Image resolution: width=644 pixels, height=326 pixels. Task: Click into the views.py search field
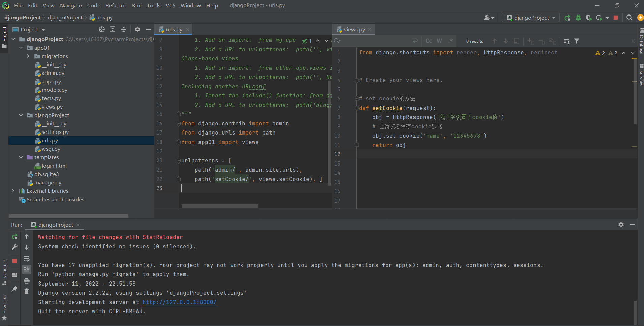coord(376,41)
